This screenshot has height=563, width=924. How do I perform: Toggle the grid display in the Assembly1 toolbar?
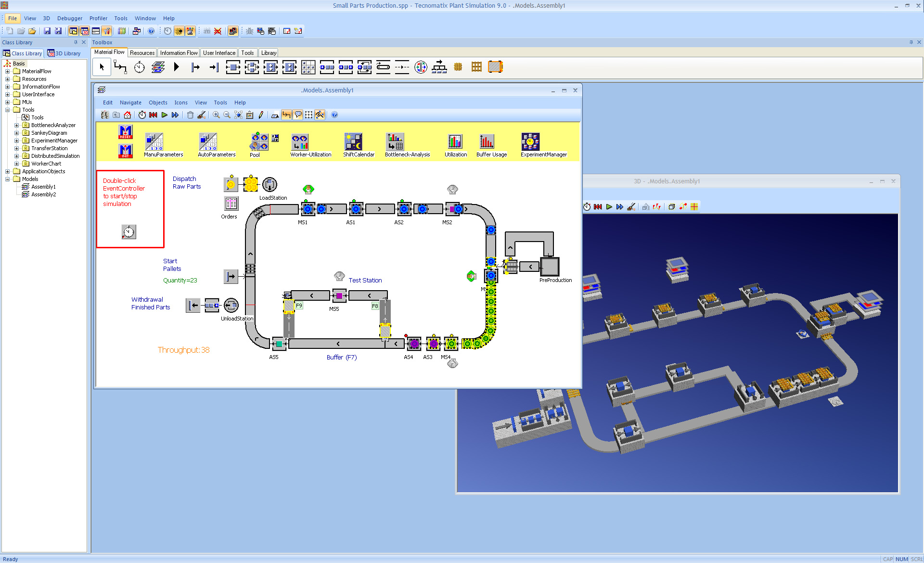pos(308,115)
